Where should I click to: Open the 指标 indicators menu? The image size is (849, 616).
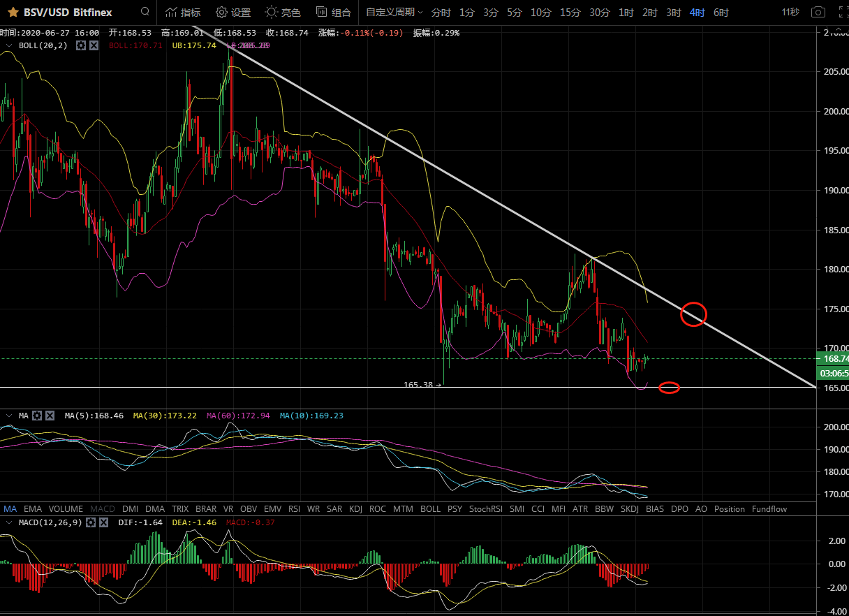pyautogui.click(x=183, y=13)
